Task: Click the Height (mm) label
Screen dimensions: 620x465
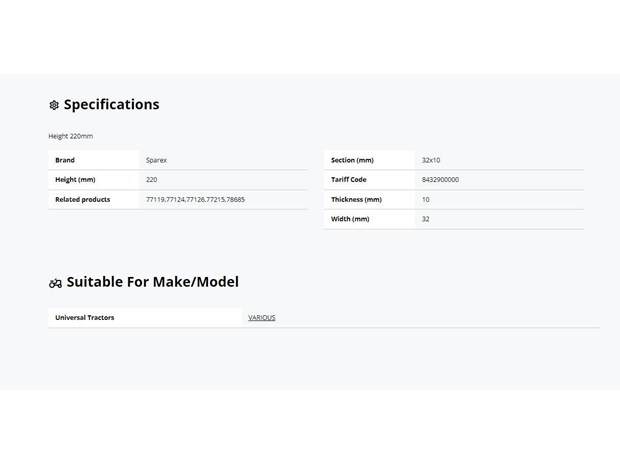Action: click(x=75, y=180)
